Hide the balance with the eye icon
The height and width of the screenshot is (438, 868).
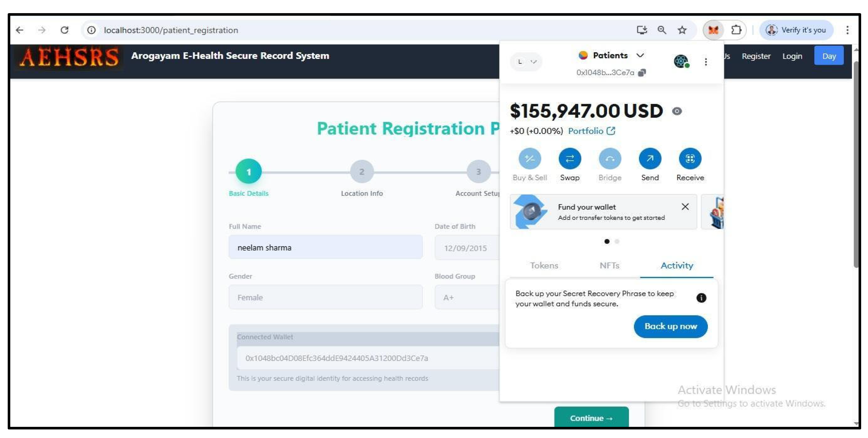[x=677, y=111]
